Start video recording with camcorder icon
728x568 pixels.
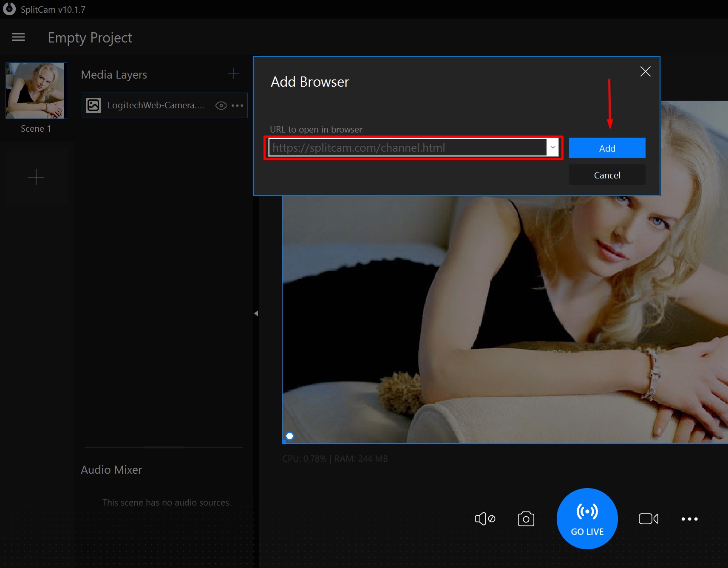coord(648,519)
